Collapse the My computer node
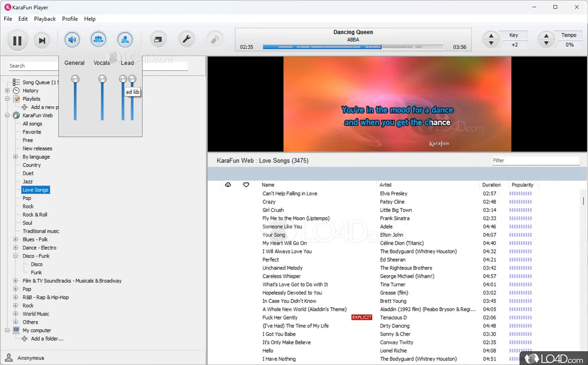This screenshot has height=365, width=588. point(7,330)
